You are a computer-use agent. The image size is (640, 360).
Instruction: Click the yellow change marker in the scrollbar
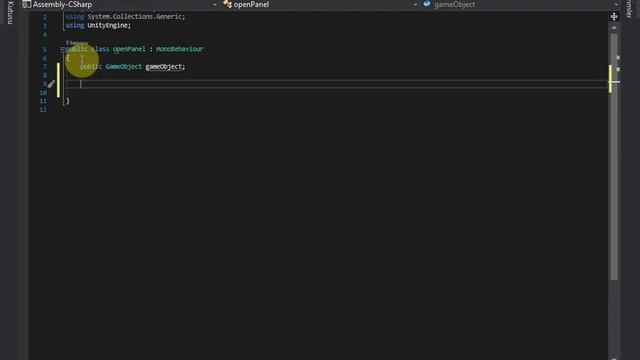(610, 79)
